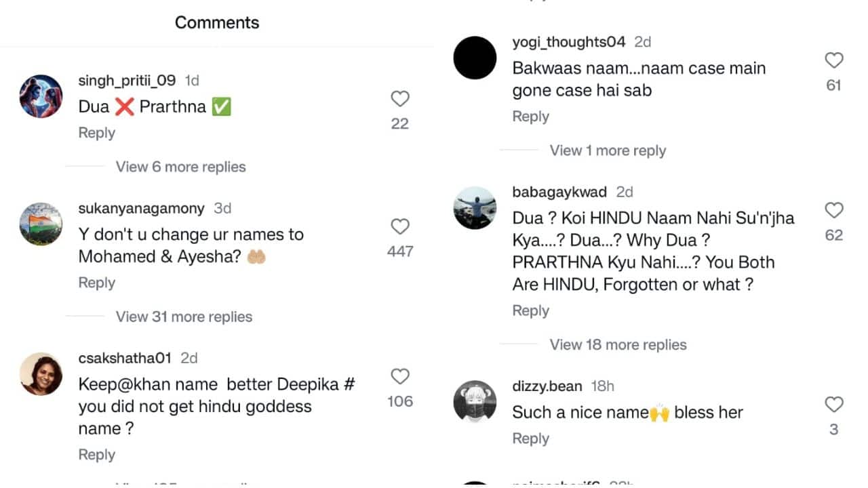Visit babagaykwad's username link
The image size is (868, 488).
(559, 192)
